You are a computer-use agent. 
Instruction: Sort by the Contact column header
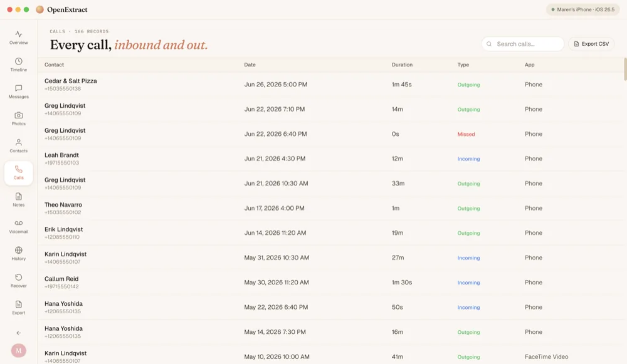pyautogui.click(x=54, y=65)
